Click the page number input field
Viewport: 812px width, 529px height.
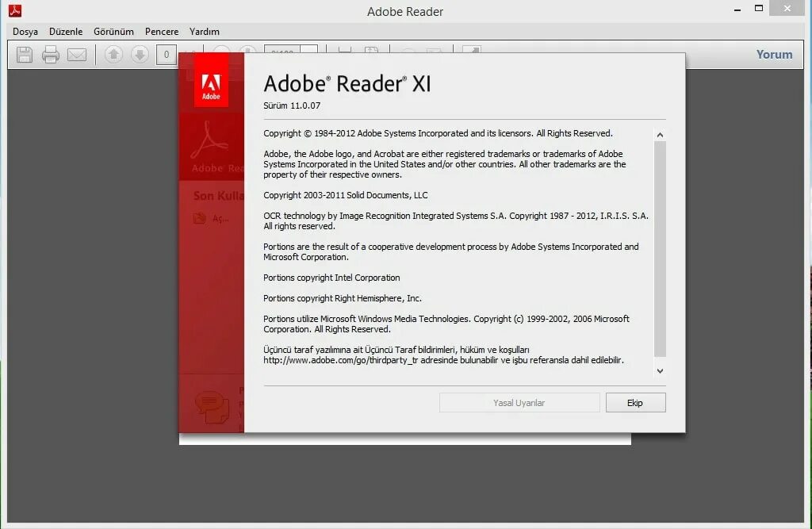[x=165, y=54]
